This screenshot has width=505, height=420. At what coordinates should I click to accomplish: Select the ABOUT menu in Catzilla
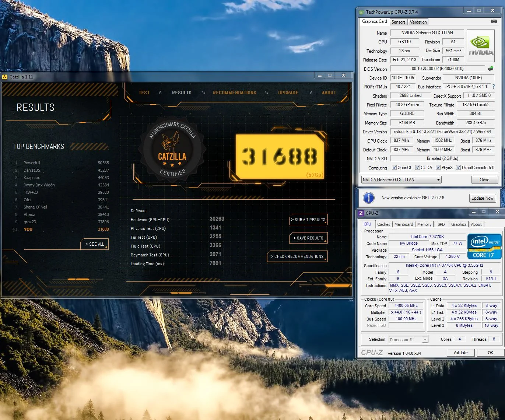click(329, 93)
